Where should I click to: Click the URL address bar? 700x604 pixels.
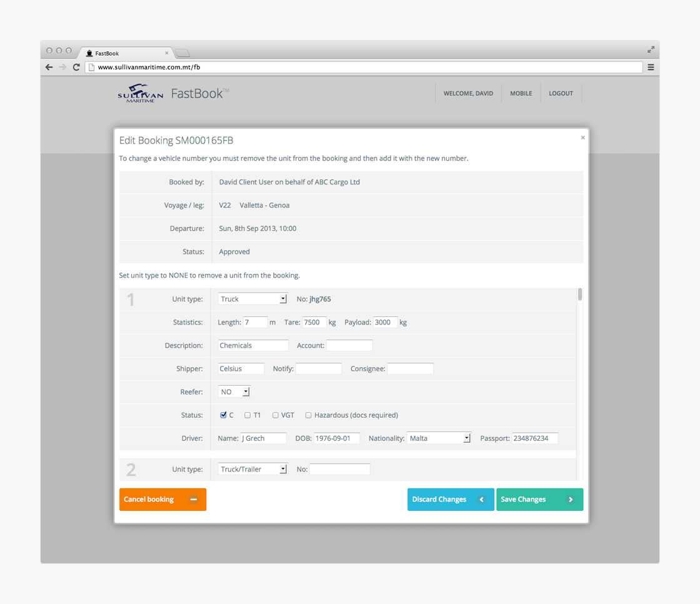363,67
